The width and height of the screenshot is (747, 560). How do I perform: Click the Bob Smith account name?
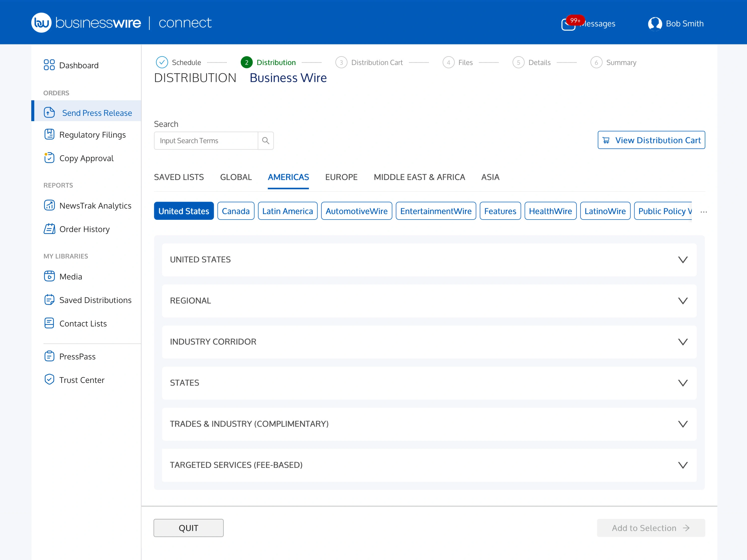coord(685,24)
